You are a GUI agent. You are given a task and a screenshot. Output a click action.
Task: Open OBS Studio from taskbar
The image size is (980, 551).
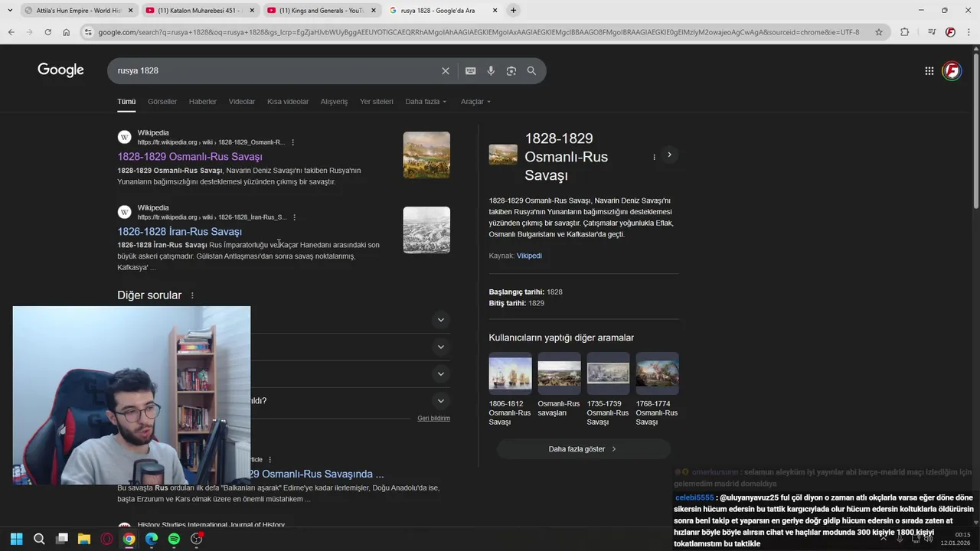[x=197, y=539]
